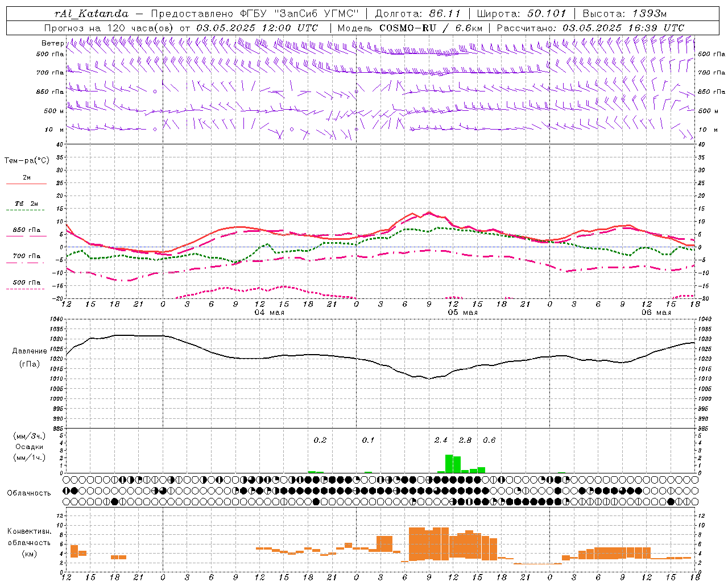Viewport: 728px width, 582px height.
Task: Click the 'Давление' pressure panel label
Action: click(x=29, y=351)
